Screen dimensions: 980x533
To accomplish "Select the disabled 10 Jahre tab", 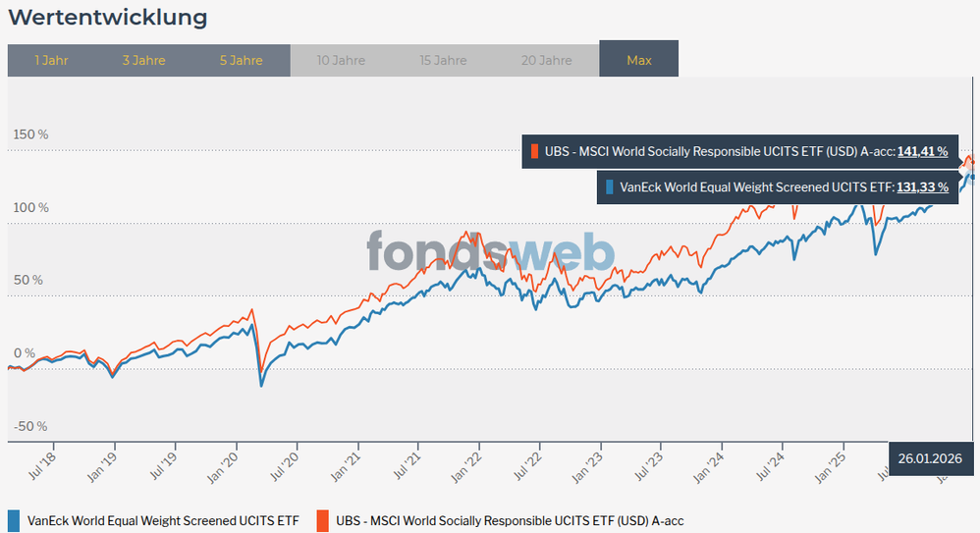I will click(341, 61).
